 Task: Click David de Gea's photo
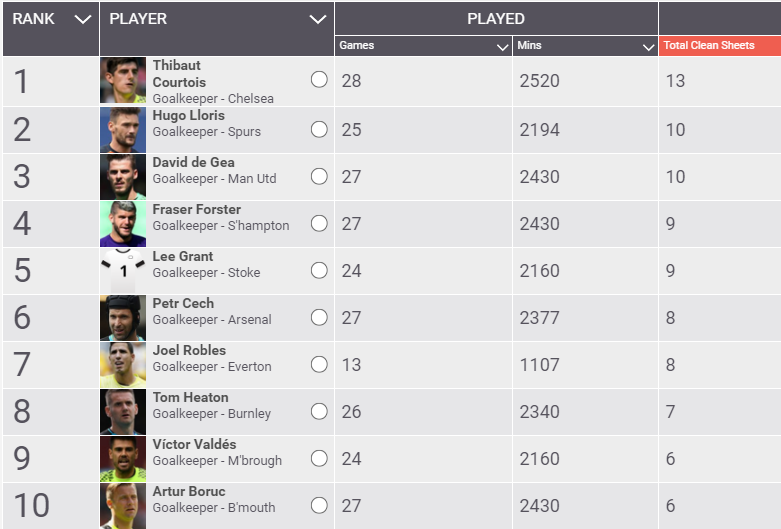[123, 176]
